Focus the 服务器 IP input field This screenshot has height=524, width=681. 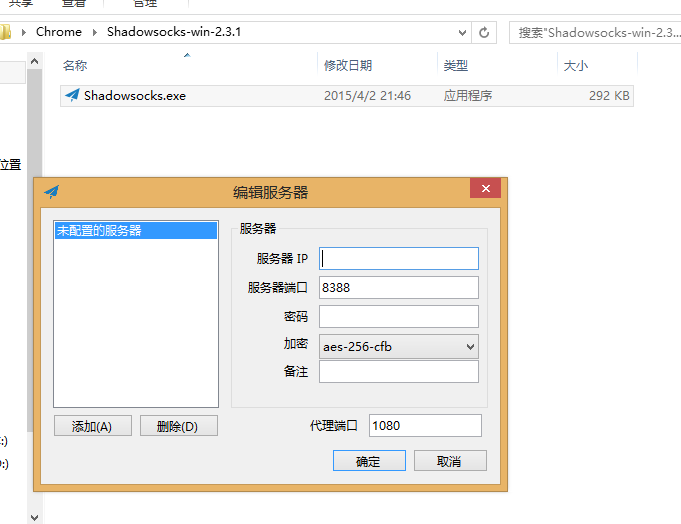click(x=399, y=259)
